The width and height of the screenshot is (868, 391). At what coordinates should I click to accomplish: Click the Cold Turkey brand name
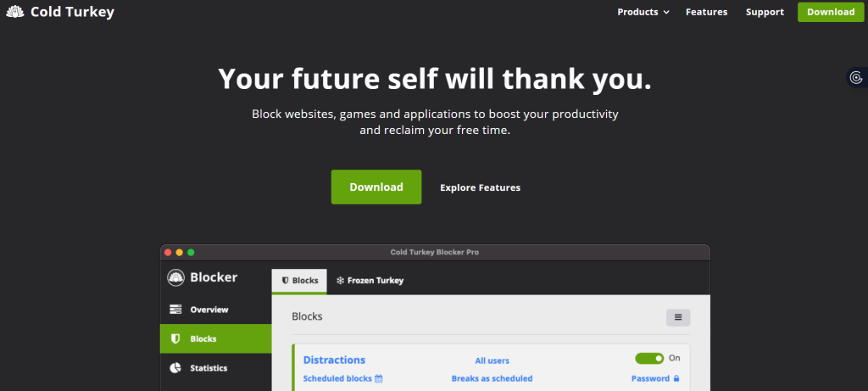(x=73, y=12)
